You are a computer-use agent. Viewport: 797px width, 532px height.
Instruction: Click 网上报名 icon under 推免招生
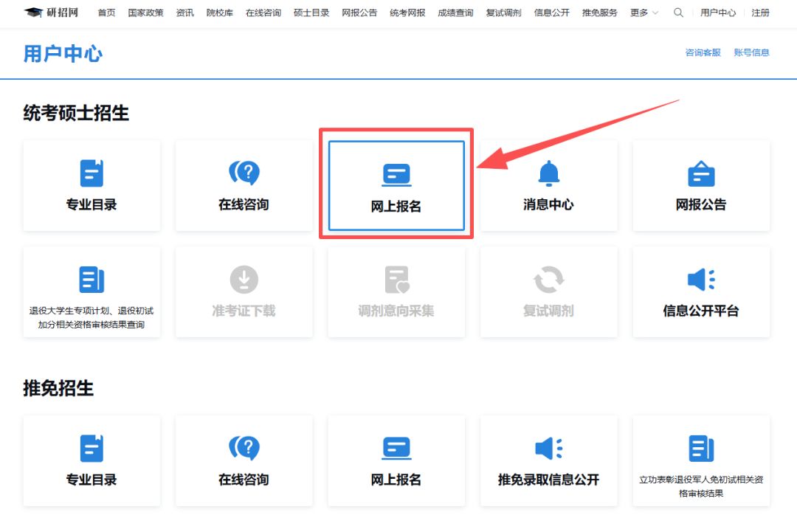[x=396, y=449]
